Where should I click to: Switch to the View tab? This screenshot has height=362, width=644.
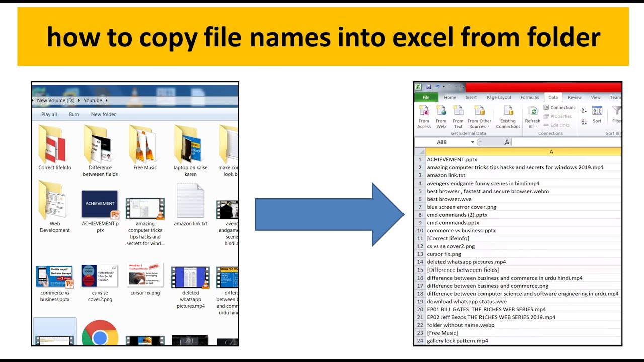click(596, 98)
